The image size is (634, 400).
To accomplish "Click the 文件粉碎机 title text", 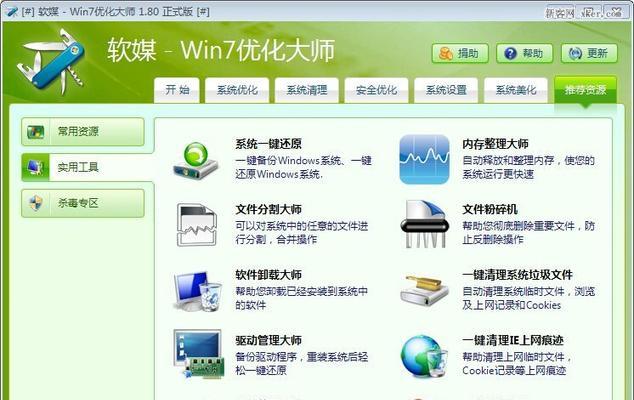I will (x=490, y=209).
